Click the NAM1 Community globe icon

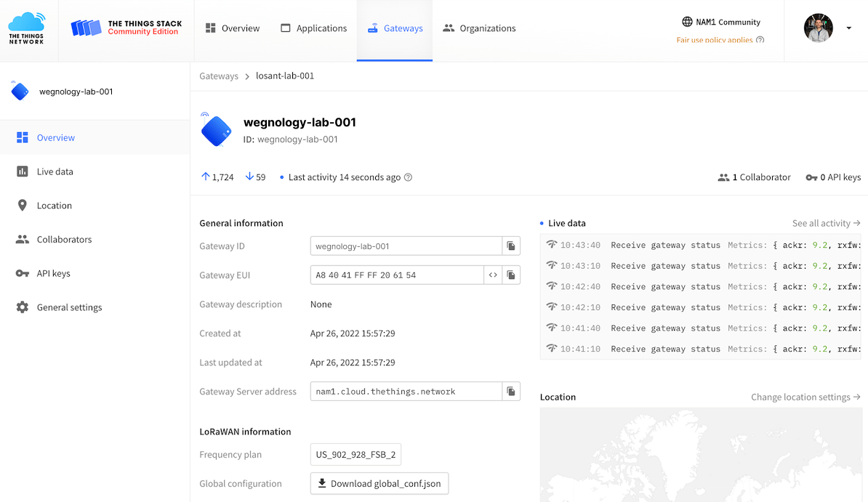coord(687,22)
